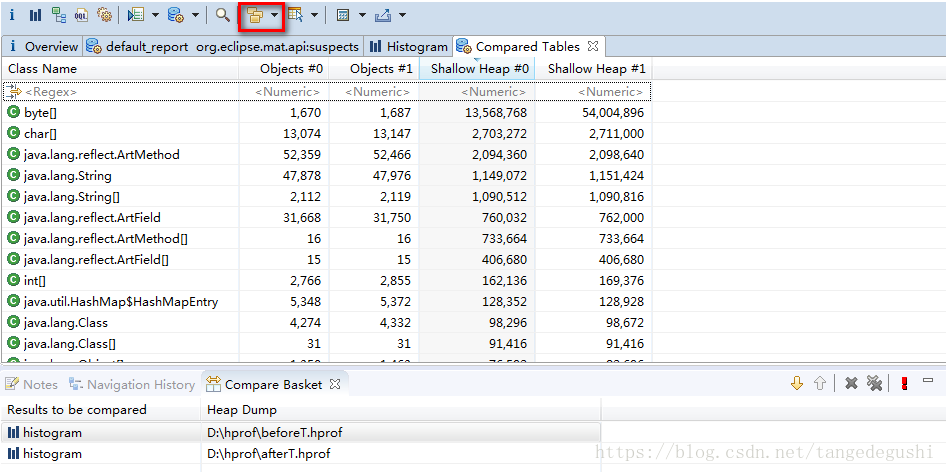Create a histogram with the toolbar bar-chart icon
Image resolution: width=946 pixels, height=472 pixels.
(36, 15)
